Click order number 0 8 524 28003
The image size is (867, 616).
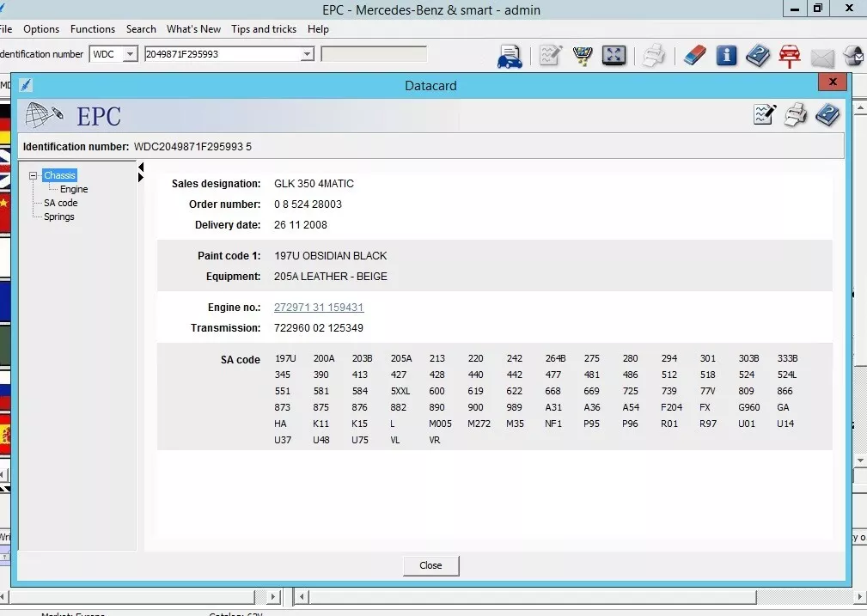click(x=308, y=204)
